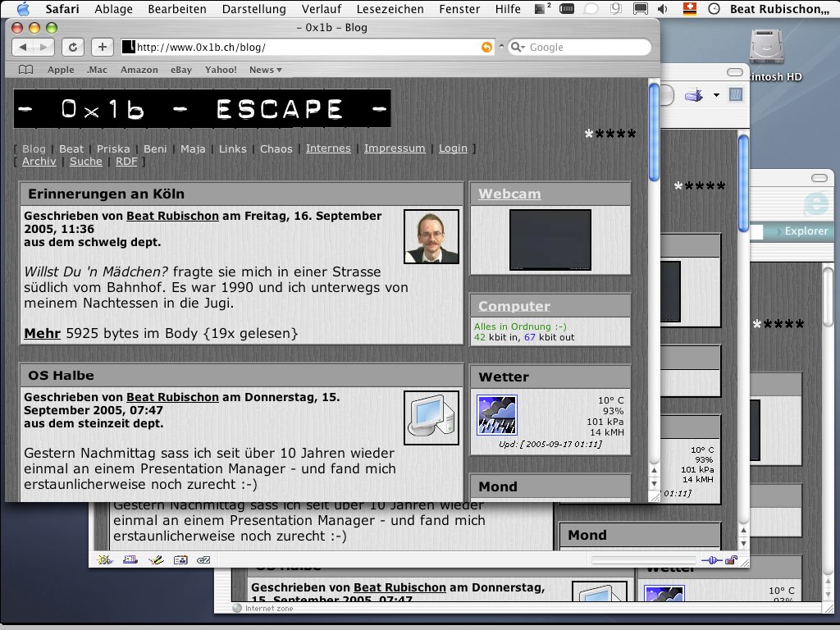Go forward with Safari's forward arrow
840x630 pixels.
click(44, 47)
